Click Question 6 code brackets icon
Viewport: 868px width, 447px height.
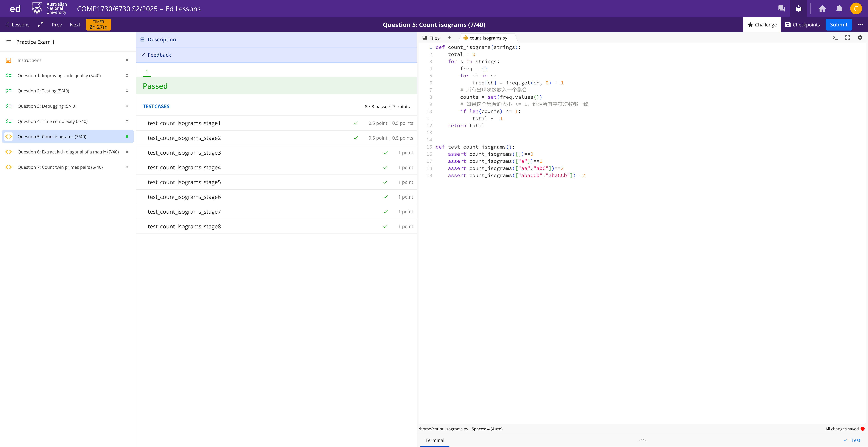click(9, 152)
